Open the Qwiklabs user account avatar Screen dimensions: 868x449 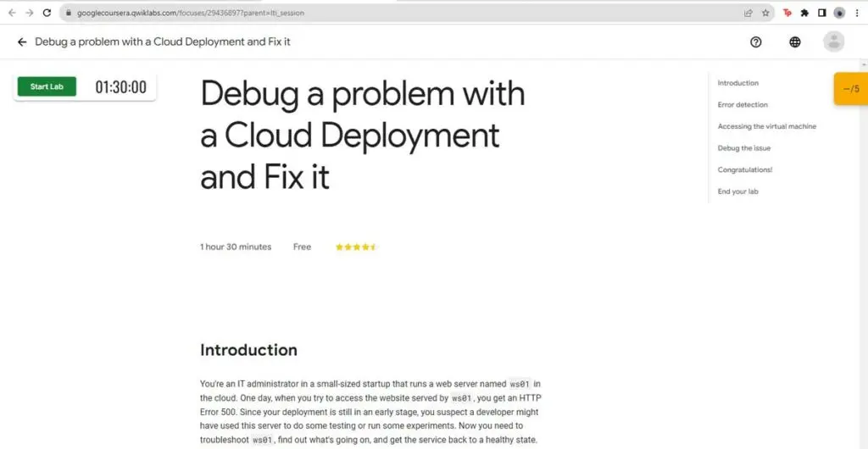coord(834,42)
